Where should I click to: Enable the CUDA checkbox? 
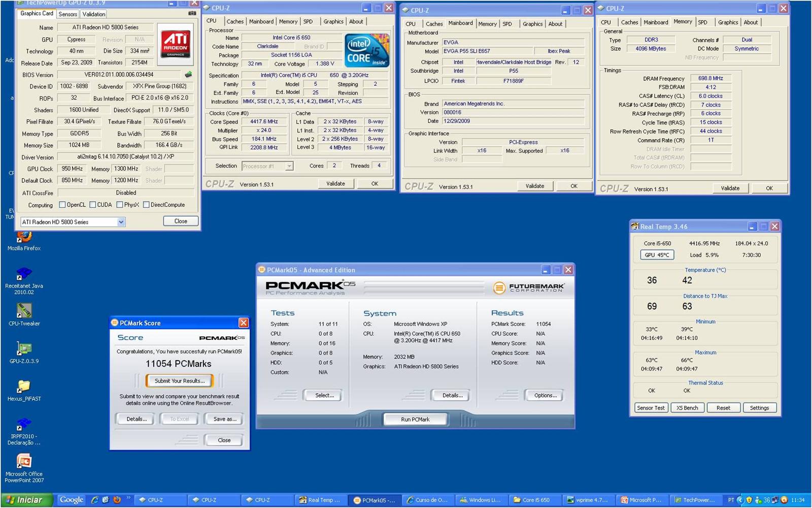click(x=93, y=205)
